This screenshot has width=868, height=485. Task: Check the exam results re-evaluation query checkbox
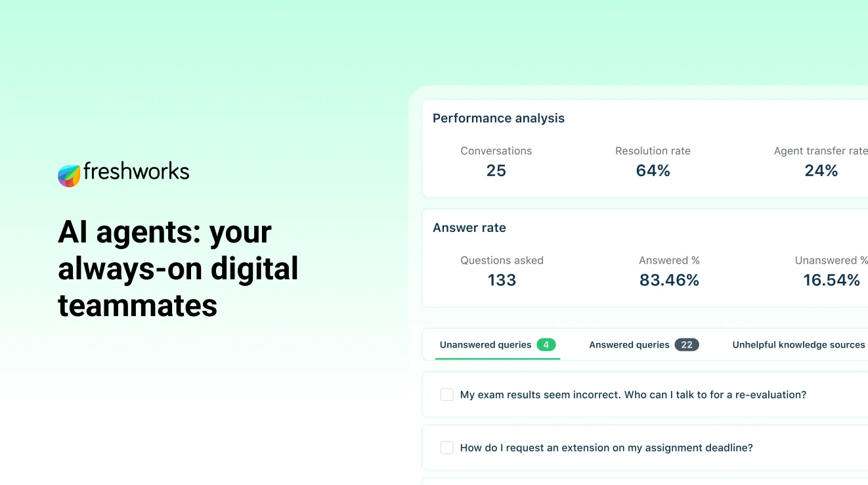click(447, 394)
